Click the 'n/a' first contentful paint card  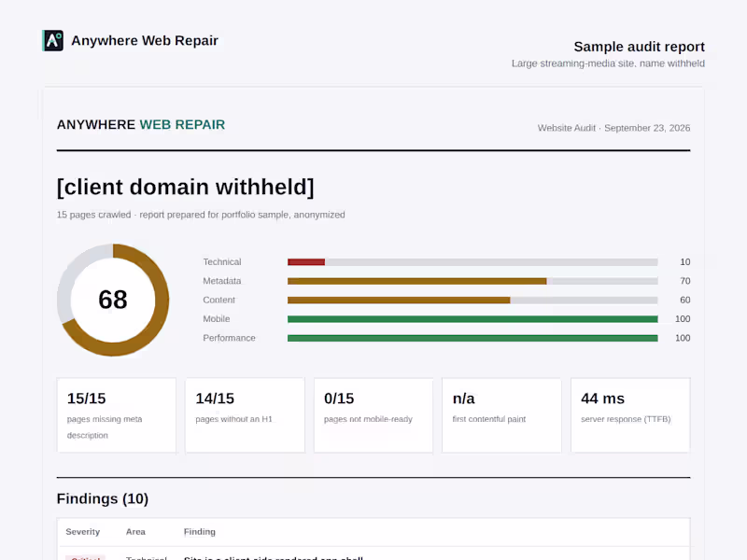[x=501, y=415]
